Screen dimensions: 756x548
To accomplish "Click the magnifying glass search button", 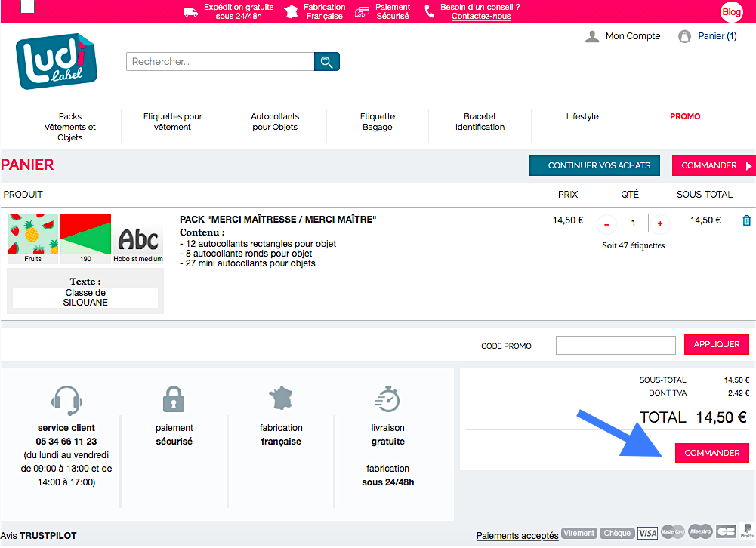I will (327, 62).
